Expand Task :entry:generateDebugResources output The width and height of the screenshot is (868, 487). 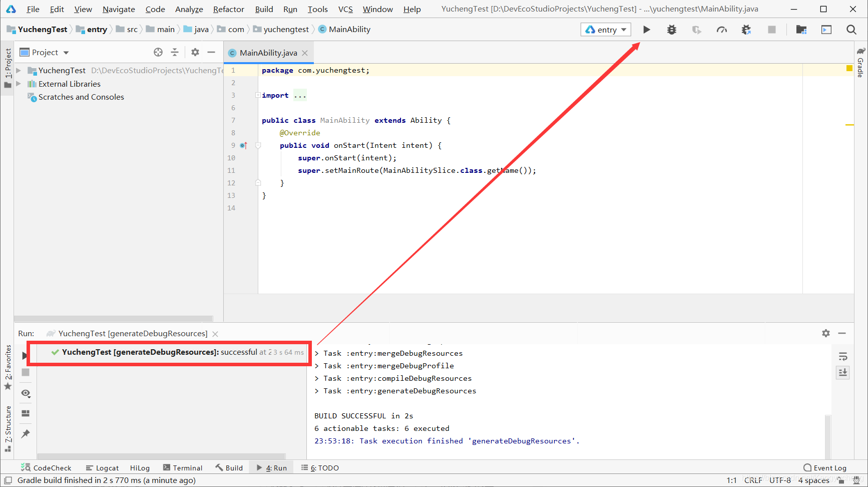[316, 391]
